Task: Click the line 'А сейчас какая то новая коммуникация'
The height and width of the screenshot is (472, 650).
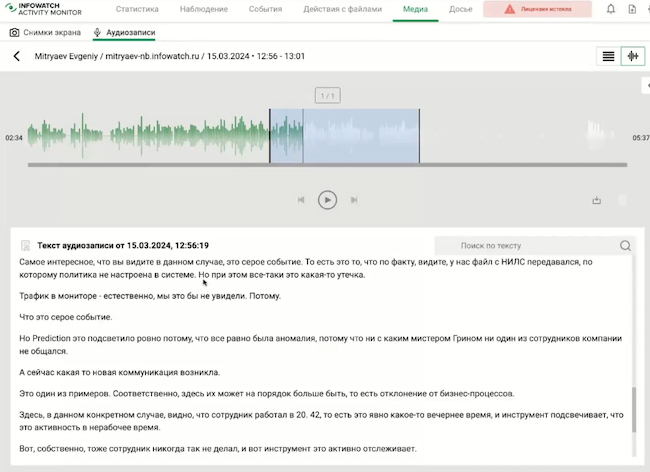Action: [x=120, y=372]
